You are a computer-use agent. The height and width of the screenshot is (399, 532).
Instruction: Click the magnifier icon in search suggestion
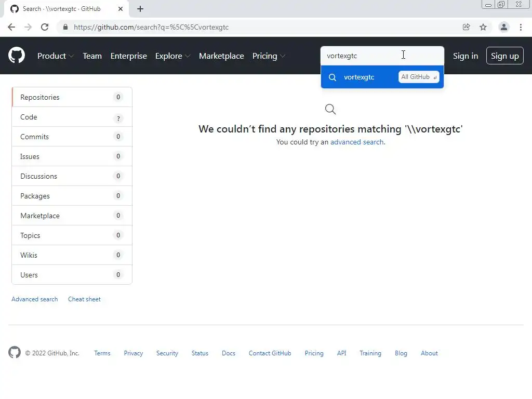tap(332, 77)
